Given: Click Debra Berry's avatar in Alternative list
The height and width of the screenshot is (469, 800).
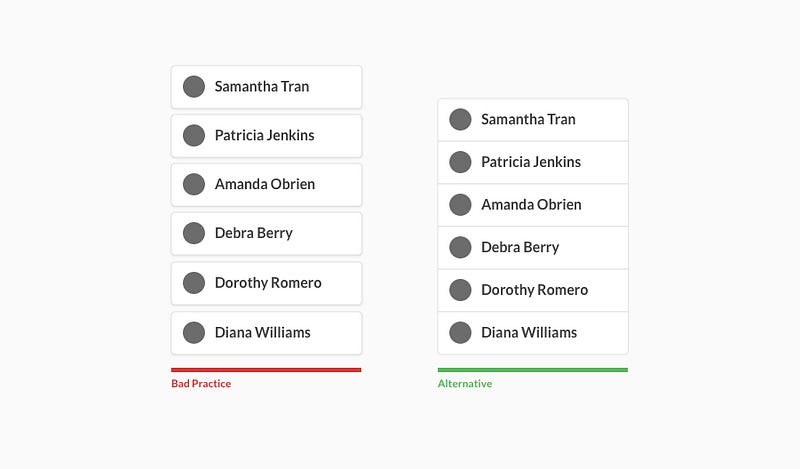Looking at the screenshot, I should 460,247.
